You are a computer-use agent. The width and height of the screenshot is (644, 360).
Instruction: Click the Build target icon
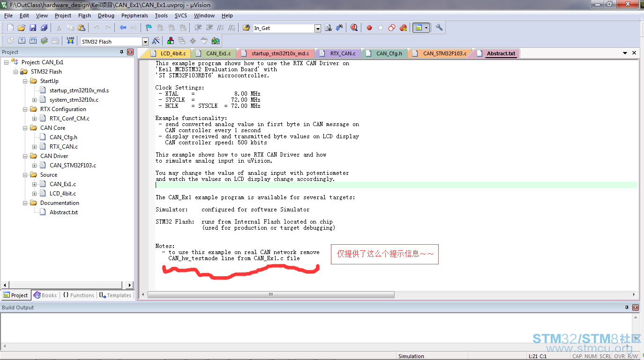(22, 41)
